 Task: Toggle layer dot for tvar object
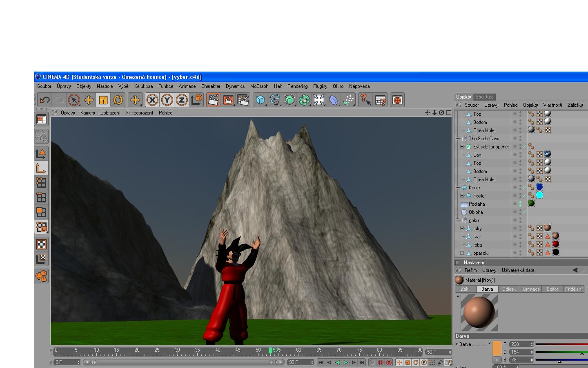[515, 237]
